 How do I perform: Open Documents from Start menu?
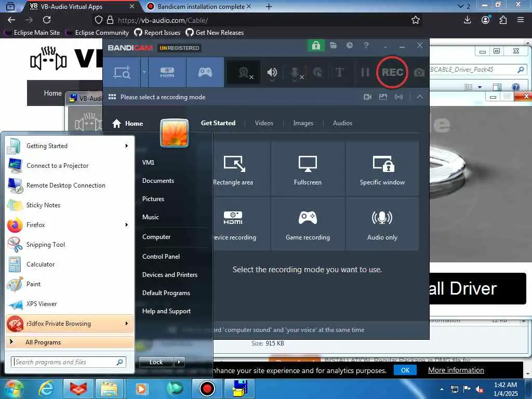click(158, 180)
